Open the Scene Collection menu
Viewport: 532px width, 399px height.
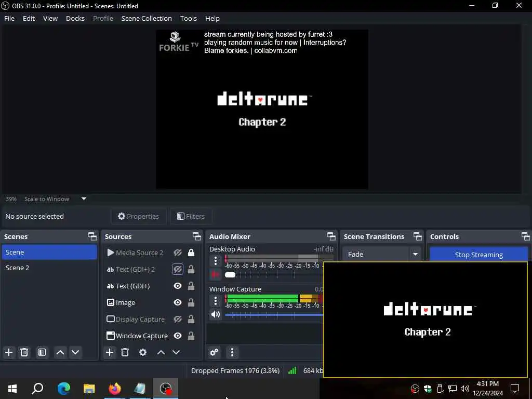(147, 18)
